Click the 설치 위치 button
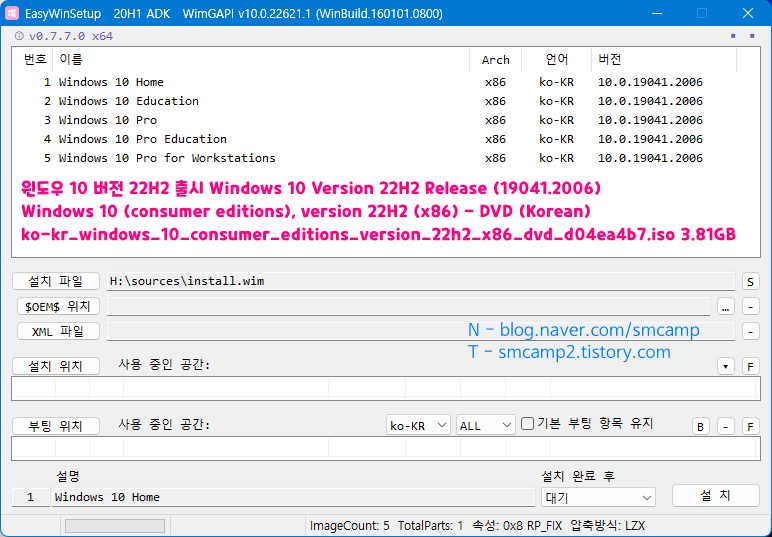 (x=56, y=366)
